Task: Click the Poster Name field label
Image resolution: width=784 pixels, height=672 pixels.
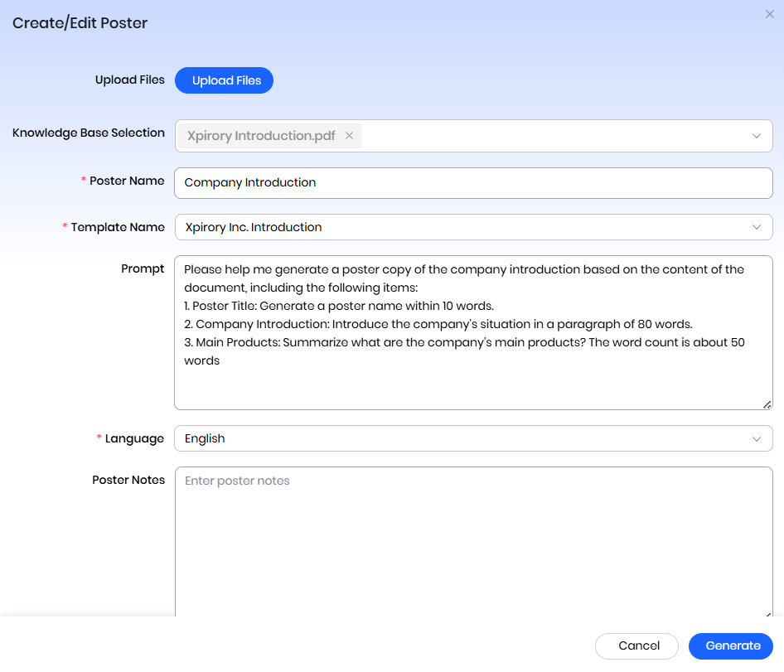Action: [127, 181]
